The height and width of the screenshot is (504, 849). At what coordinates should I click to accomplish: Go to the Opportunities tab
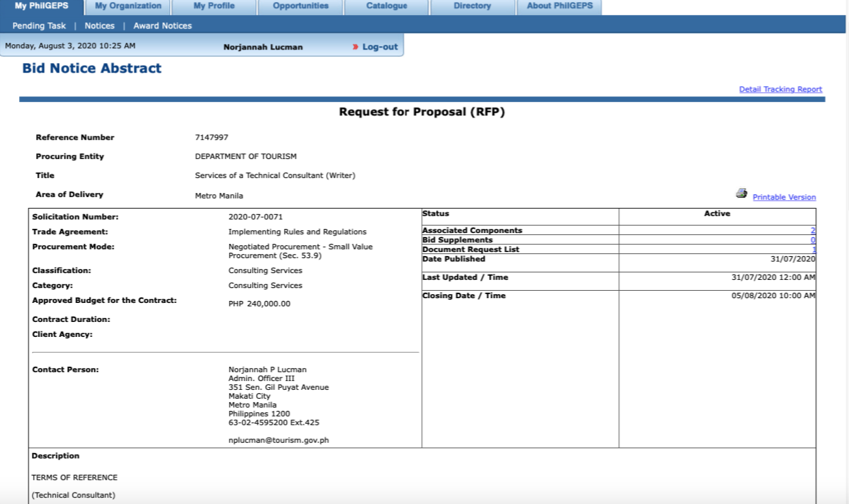click(x=300, y=5)
